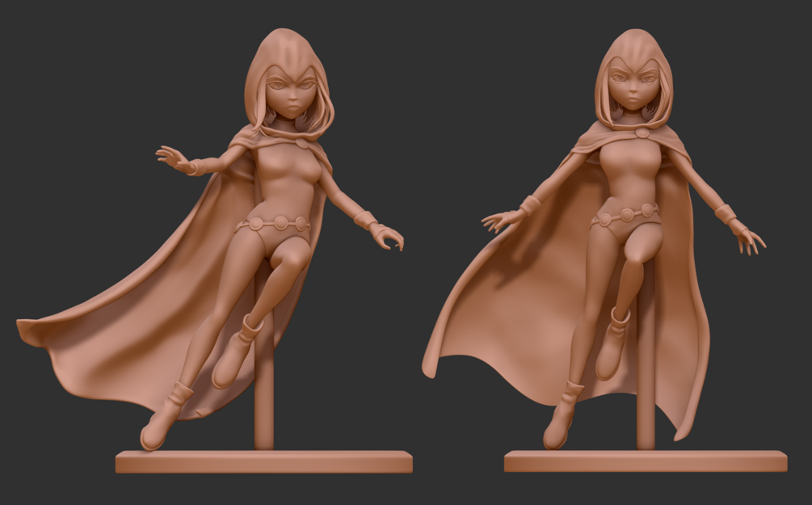Pick the right figure's cloak clasp
Viewport: 812px width, 505px height.
coord(642,133)
